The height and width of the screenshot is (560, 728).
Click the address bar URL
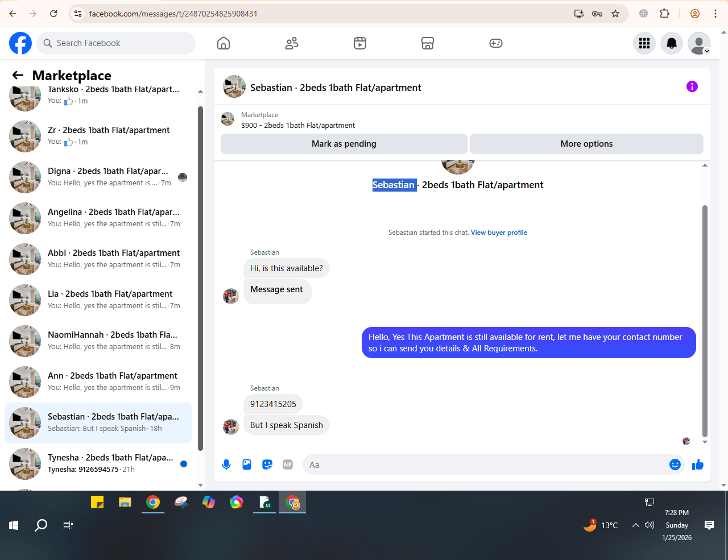pos(173,14)
